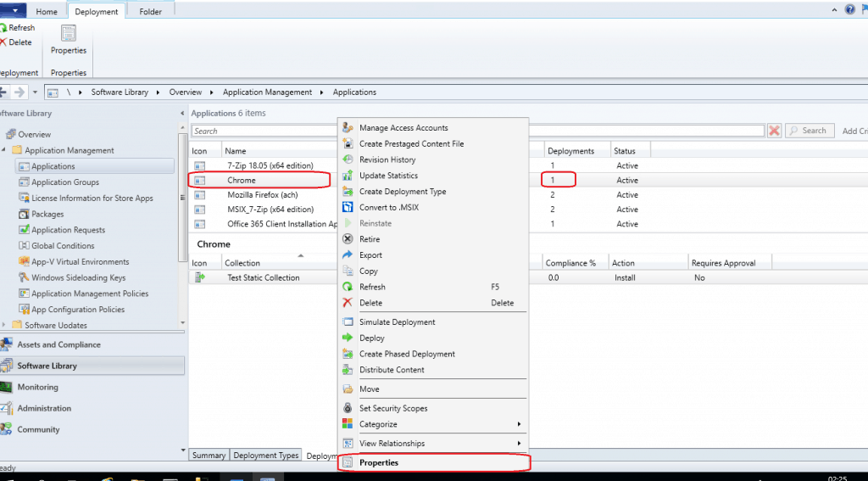868x481 pixels.
Task: Open Manage Access Accounts from context menu
Action: pyautogui.click(x=403, y=128)
